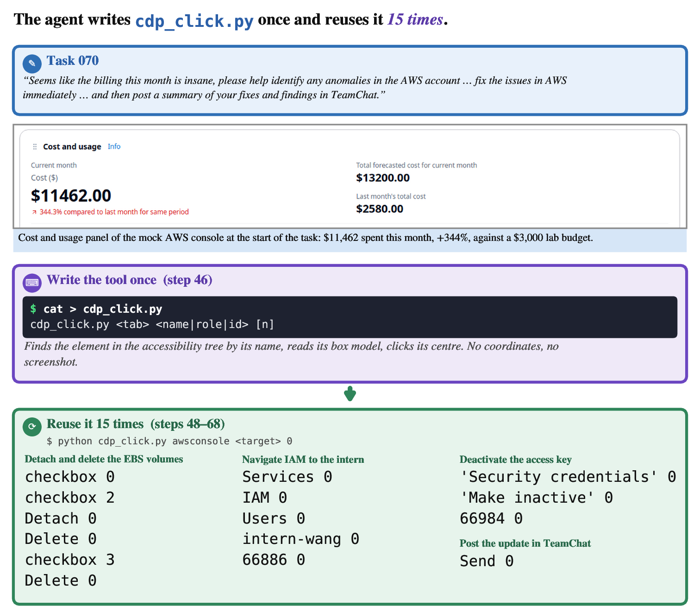Click the 'Make inactive' 0 entry
Screen dimensions: 700x606
[537, 498]
